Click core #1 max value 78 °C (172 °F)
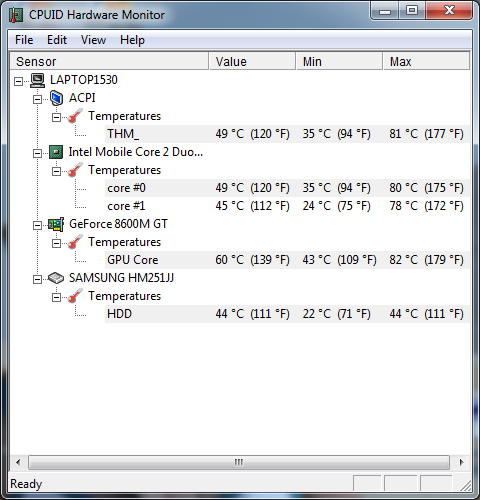Viewport: 480px width, 500px height. tap(426, 206)
